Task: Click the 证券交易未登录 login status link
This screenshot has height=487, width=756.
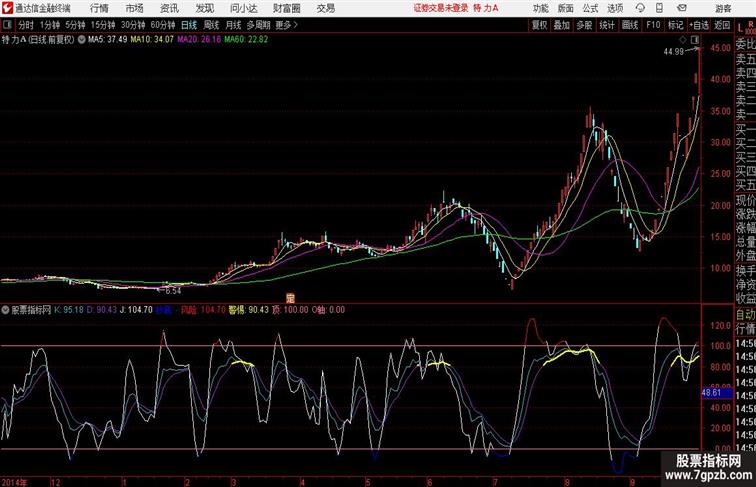Action: (x=441, y=8)
